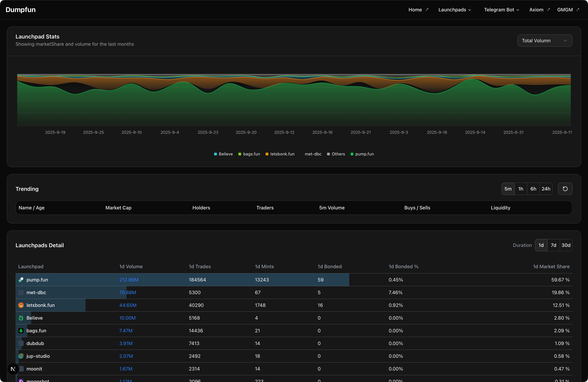Expand the Telegram Bot menu

coord(502,10)
